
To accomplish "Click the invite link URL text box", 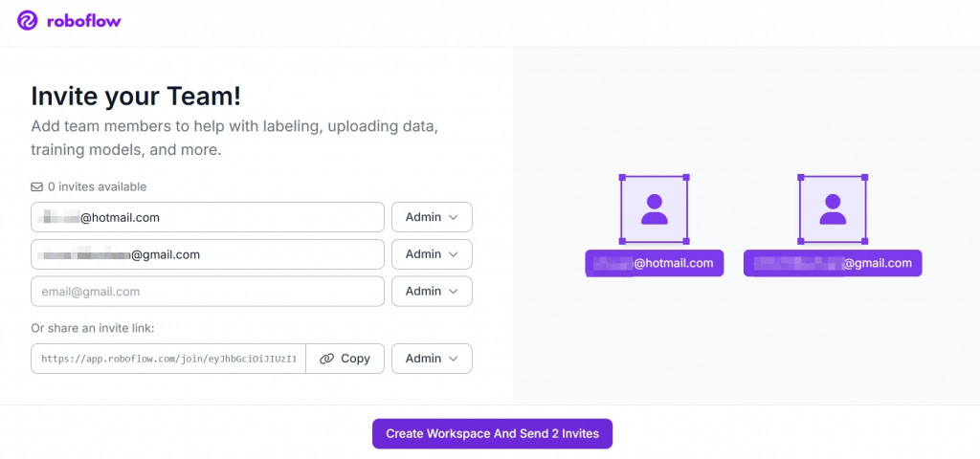I will [168, 359].
